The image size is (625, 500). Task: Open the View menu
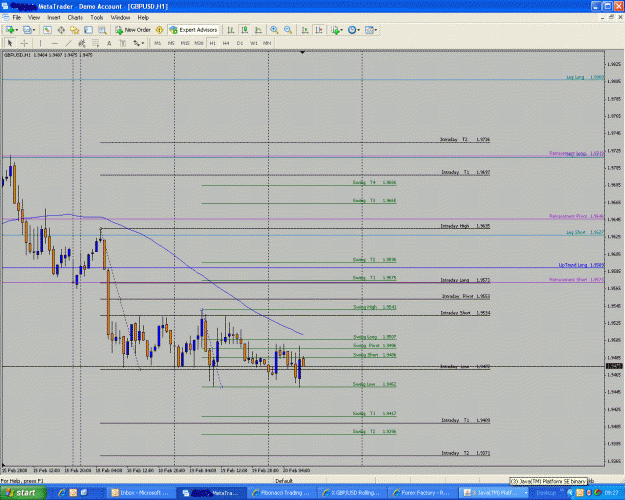point(34,18)
